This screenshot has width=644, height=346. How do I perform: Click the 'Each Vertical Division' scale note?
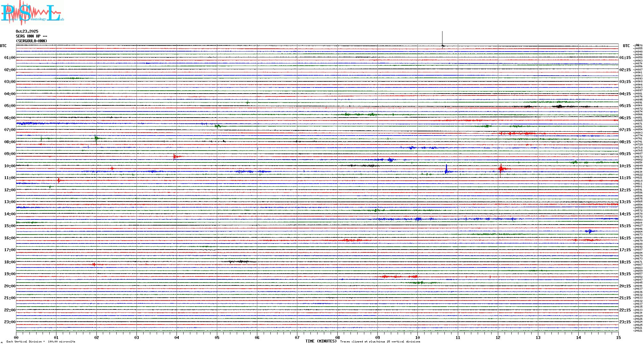(41, 342)
